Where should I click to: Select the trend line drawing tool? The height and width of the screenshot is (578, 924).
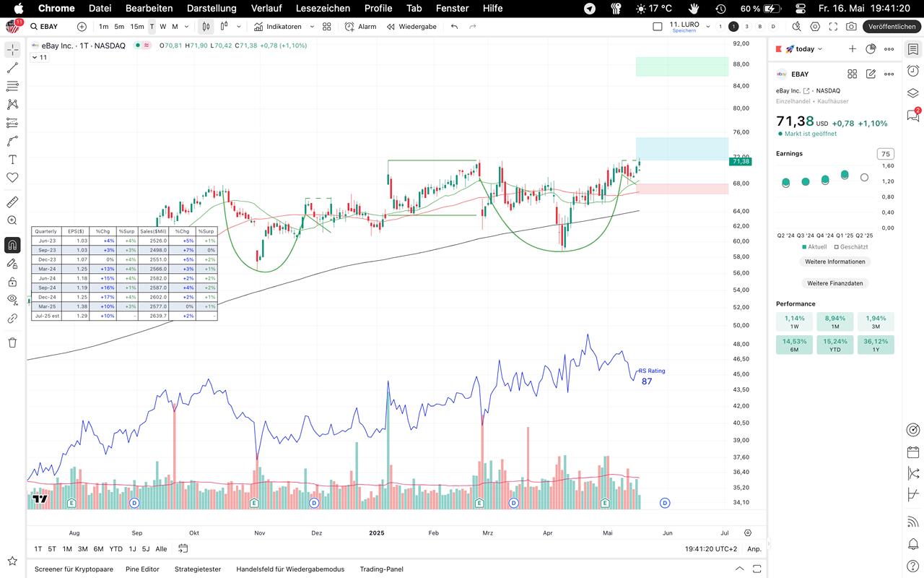[x=12, y=68]
